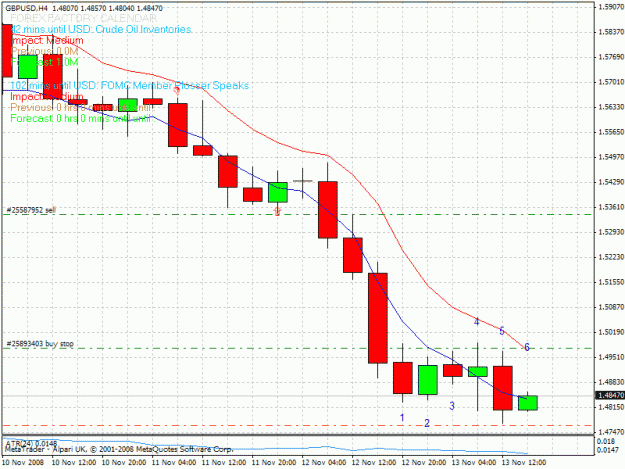This screenshot has width=625, height=469.
Task: Click 'Forecast: 0 hrs 0 mins until until' label
Action: 81,118
